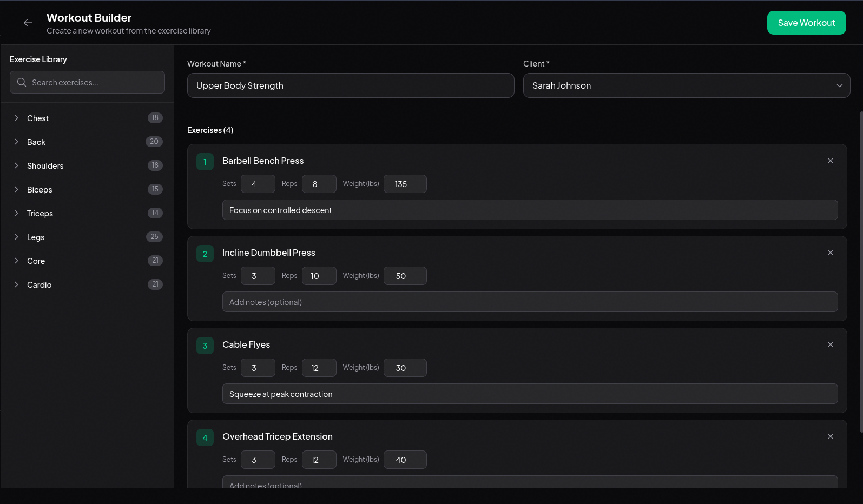Click the 'Workout Builder' page title
Screen dimensions: 863x504
89,17
